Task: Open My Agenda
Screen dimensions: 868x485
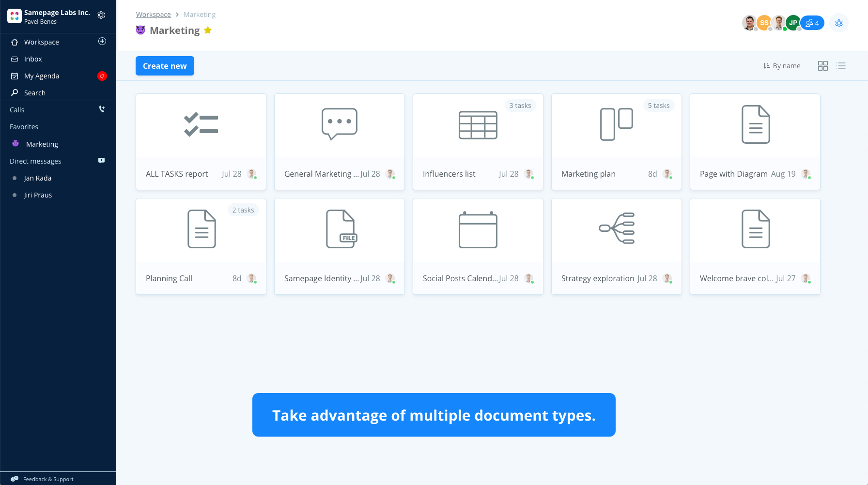Action: tap(42, 76)
